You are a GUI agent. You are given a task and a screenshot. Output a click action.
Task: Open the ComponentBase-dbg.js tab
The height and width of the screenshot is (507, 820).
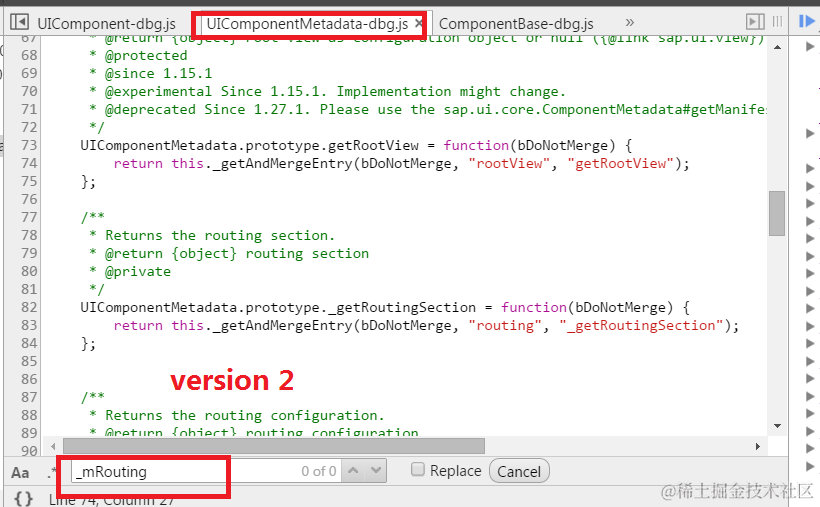[x=516, y=24]
